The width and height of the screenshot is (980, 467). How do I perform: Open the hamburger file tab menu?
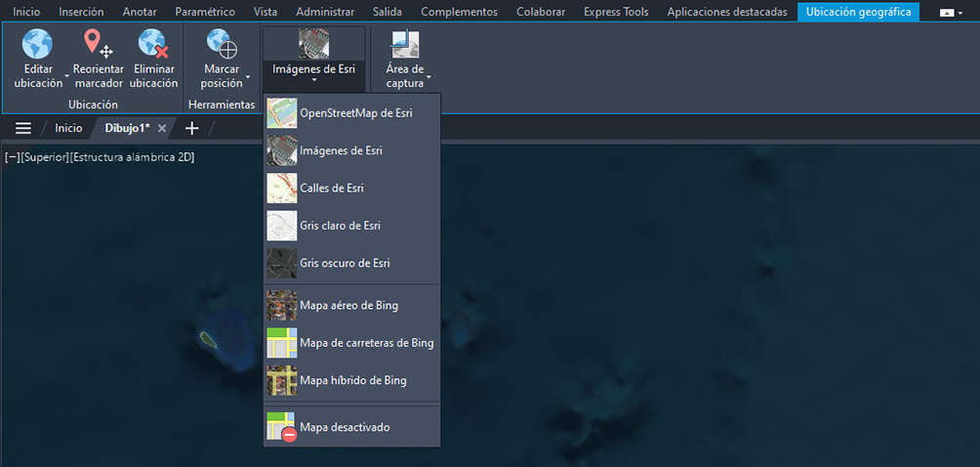[x=23, y=128]
